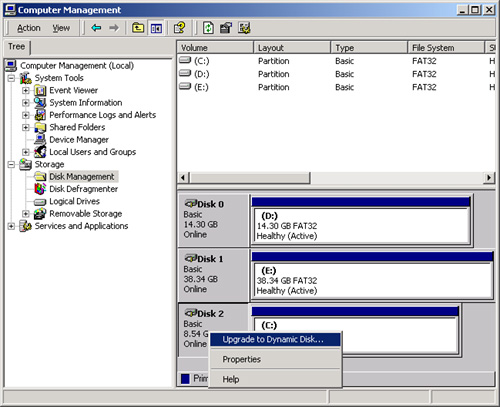
Task: Sort by the Volume column header
Action: [x=215, y=48]
